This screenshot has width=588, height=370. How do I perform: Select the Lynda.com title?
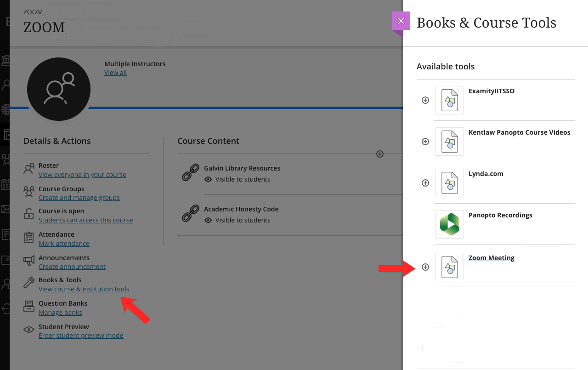click(486, 174)
